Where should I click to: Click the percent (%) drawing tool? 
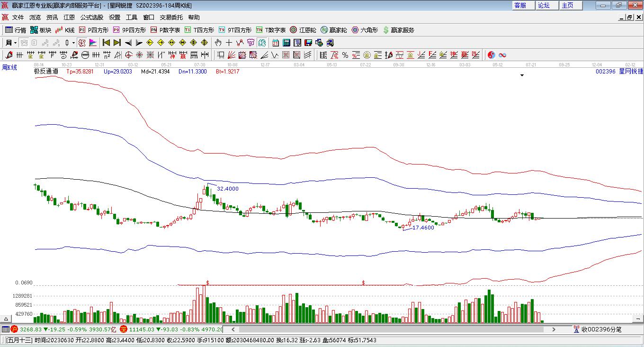(x=345, y=55)
